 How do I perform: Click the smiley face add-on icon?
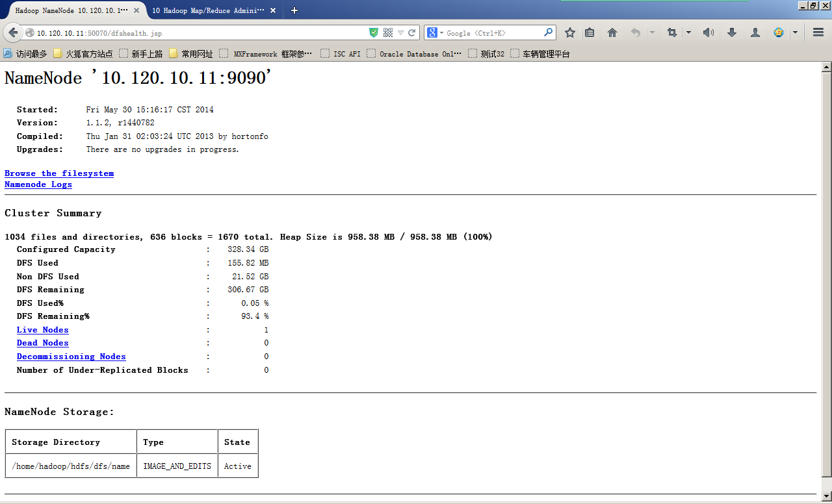779,32
